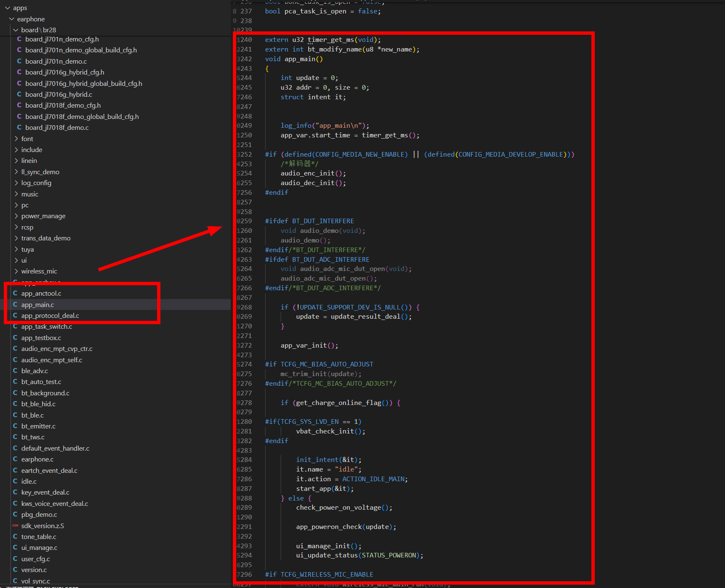725x588 pixels.
Task: Collapse the earphone folder chevron
Action: 12,19
